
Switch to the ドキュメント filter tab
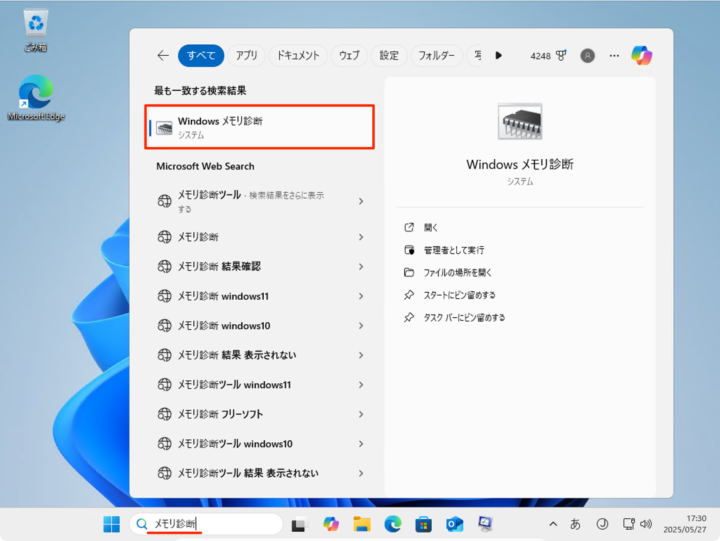tap(298, 56)
